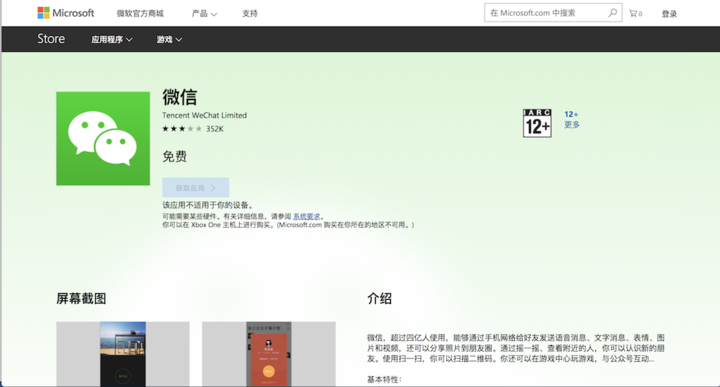720x387 pixels.
Task: Click the WeChat green app icon
Action: coord(103,139)
